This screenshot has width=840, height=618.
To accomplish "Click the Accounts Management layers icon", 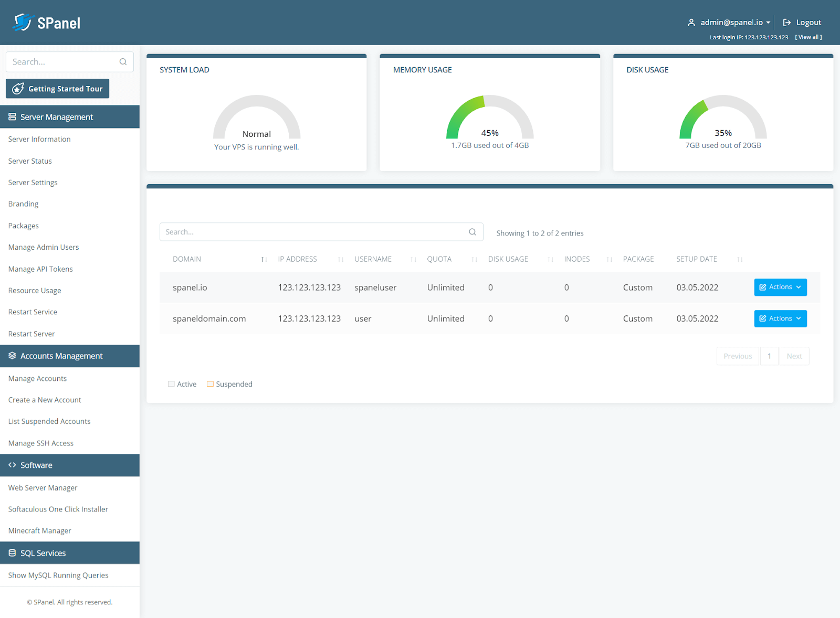I will [12, 356].
